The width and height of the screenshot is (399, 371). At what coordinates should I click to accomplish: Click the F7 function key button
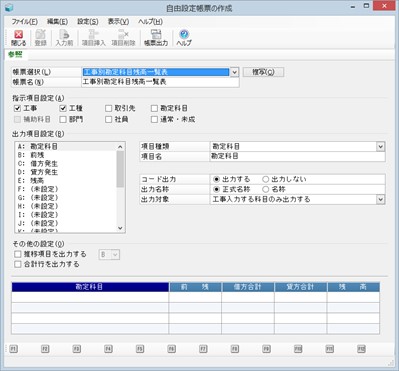tap(203, 349)
